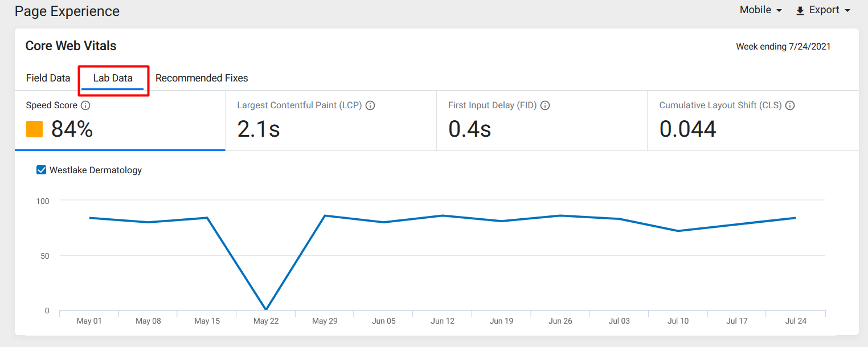The height and width of the screenshot is (347, 868).
Task: Open the Recommended Fixes tab
Action: (202, 78)
